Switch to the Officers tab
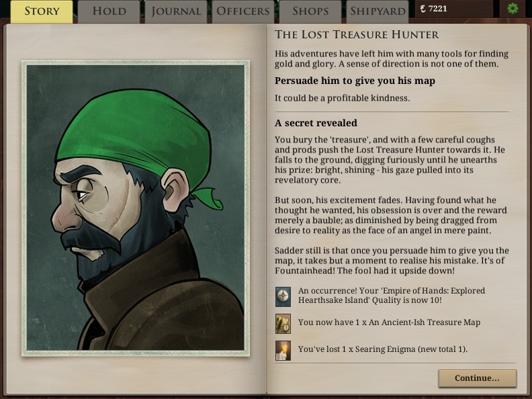 (243, 11)
